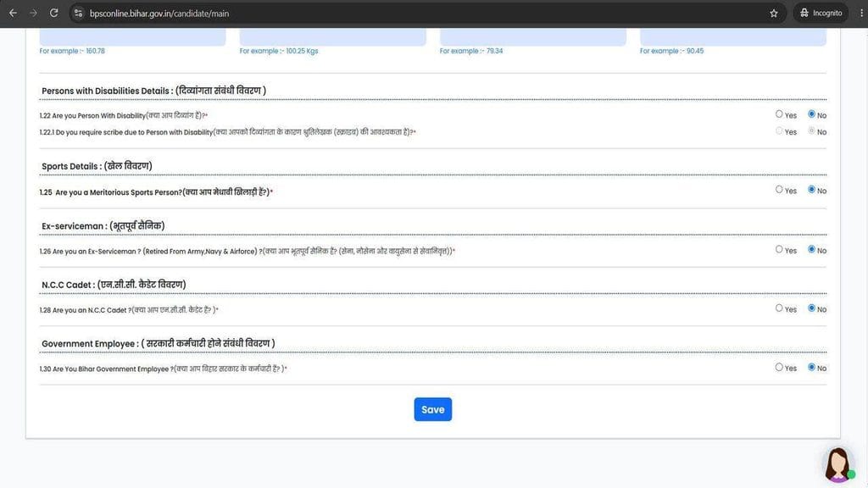Image resolution: width=868 pixels, height=488 pixels.
Task: Click question 1.25 Meritorious Sports Person text
Action: click(x=156, y=192)
